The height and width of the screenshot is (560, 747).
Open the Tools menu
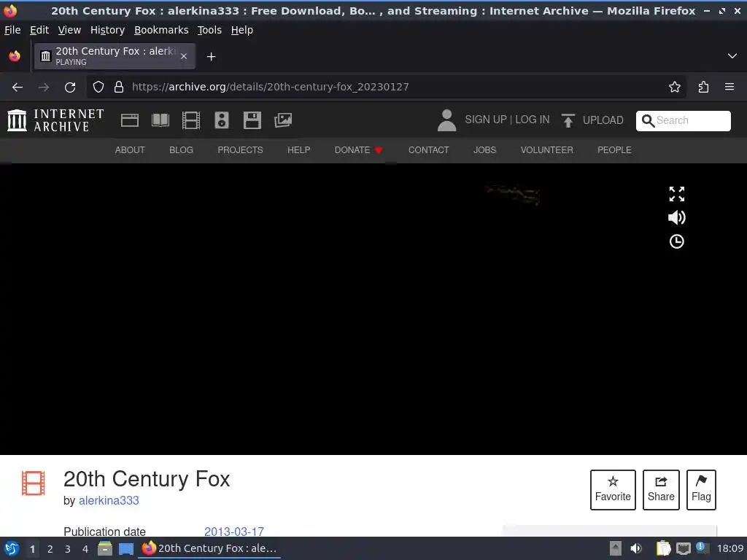tap(209, 30)
